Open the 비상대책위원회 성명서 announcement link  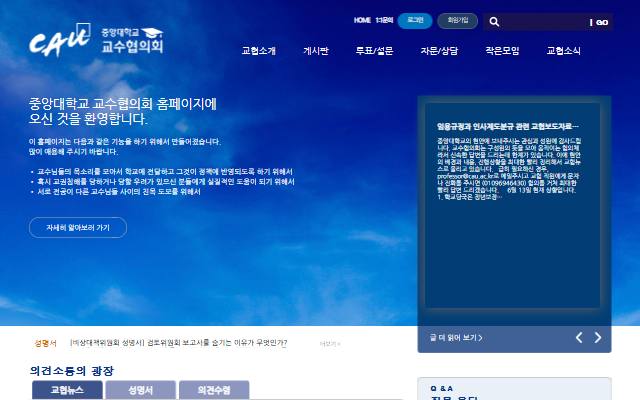[178, 343]
